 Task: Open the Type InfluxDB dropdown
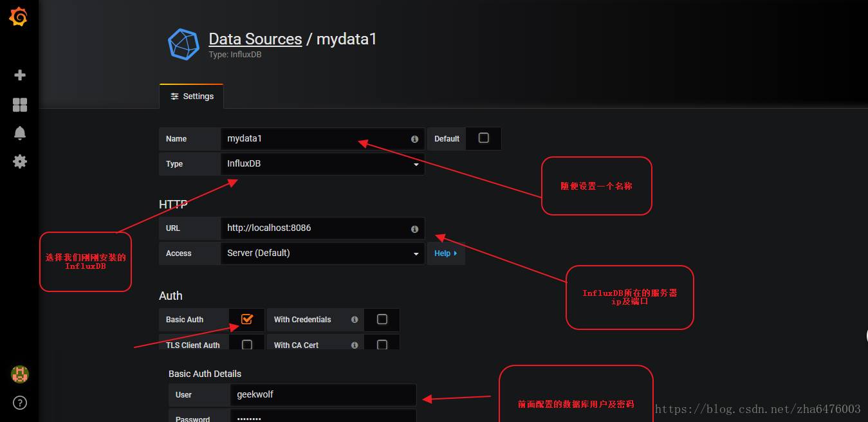pos(322,164)
